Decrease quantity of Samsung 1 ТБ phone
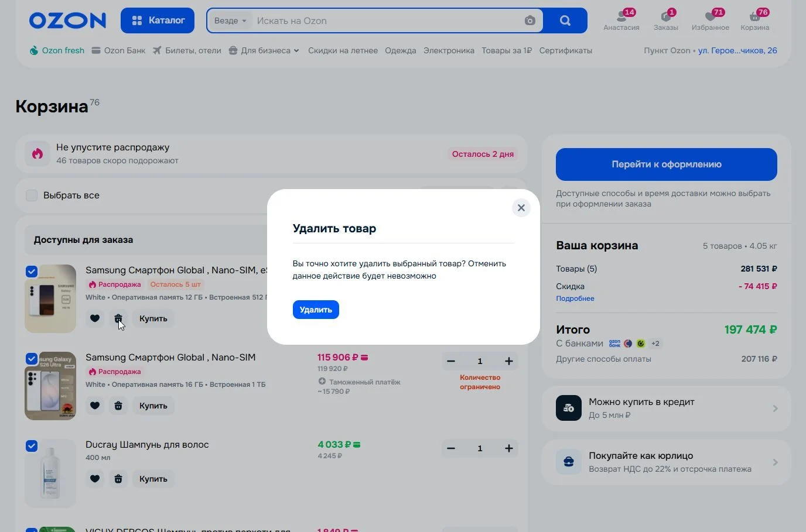The height and width of the screenshot is (532, 806). tap(451, 361)
